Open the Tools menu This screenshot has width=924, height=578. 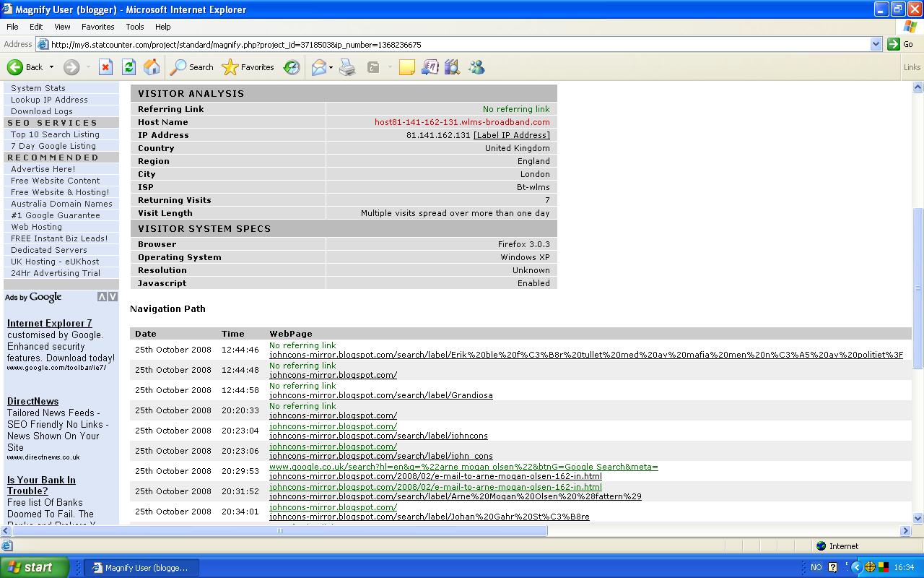tap(135, 27)
